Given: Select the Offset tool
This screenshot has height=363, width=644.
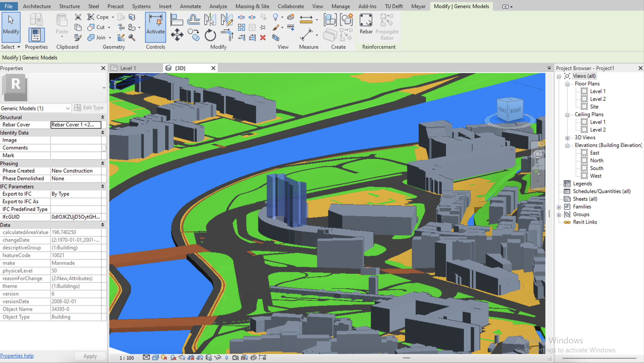Looking at the screenshot, I should 193,19.
